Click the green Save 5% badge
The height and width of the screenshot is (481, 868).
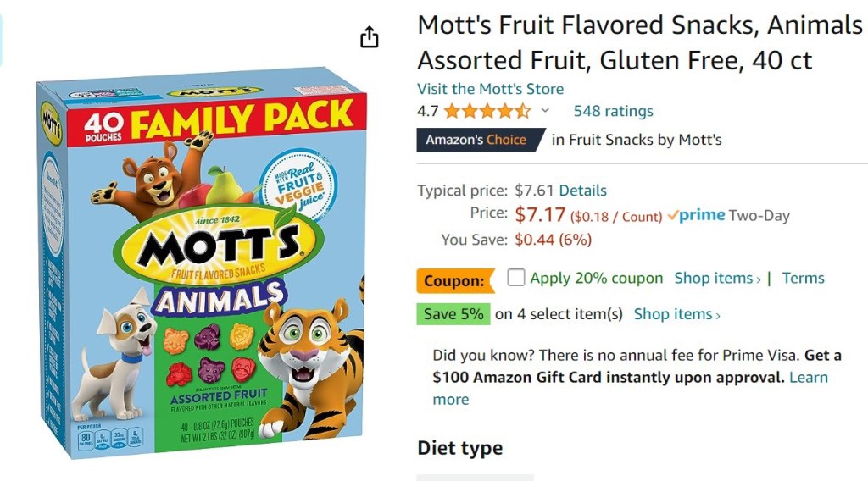pos(453,314)
